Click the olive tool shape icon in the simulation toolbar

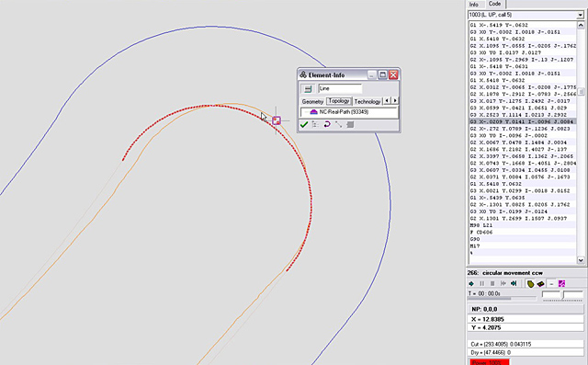pyautogui.click(x=530, y=283)
